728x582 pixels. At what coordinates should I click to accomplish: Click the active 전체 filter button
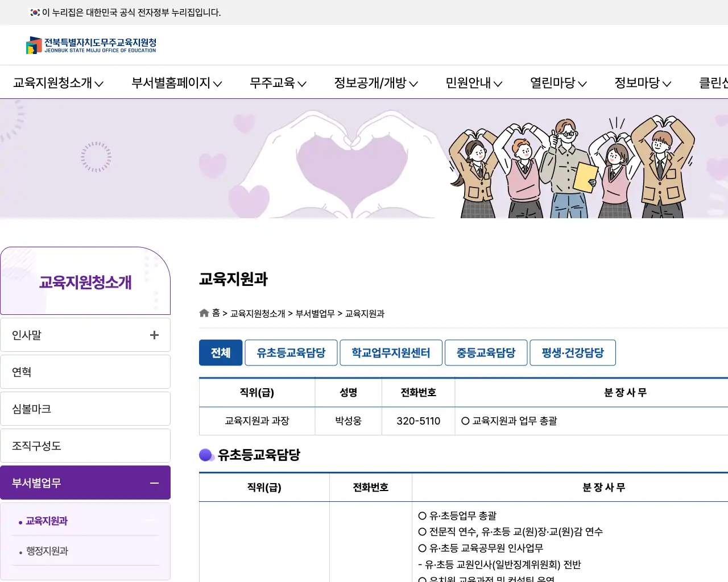pos(221,352)
